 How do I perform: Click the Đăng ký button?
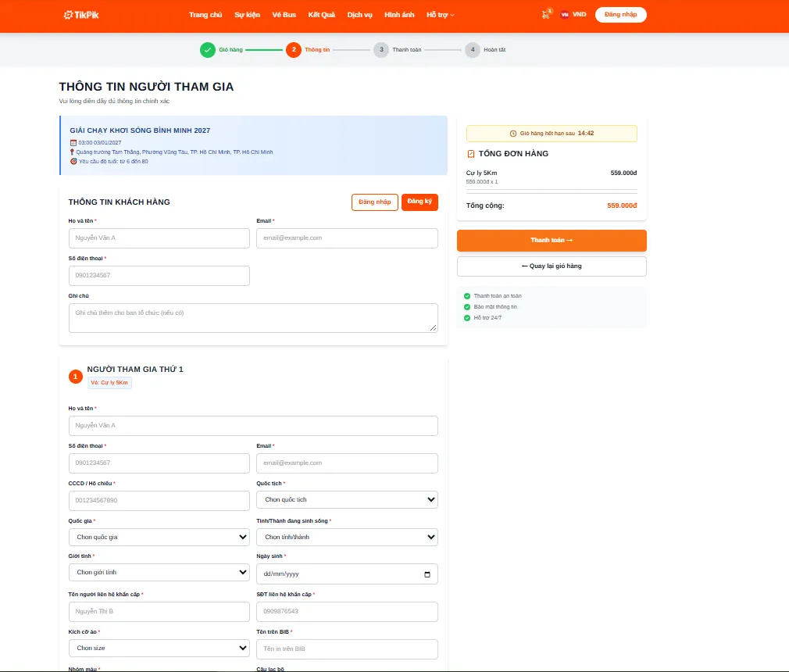pyautogui.click(x=419, y=202)
